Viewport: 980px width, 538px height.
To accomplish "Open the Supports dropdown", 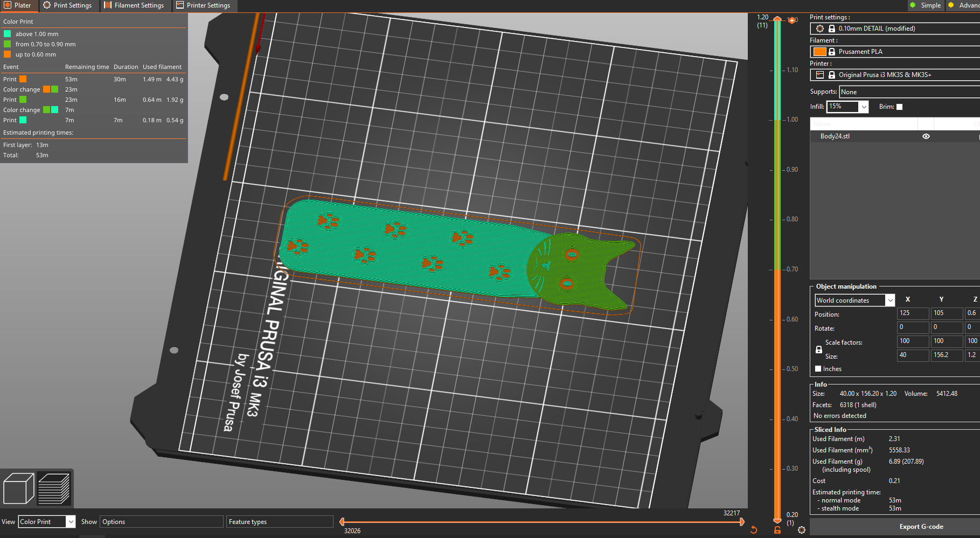I will (909, 92).
